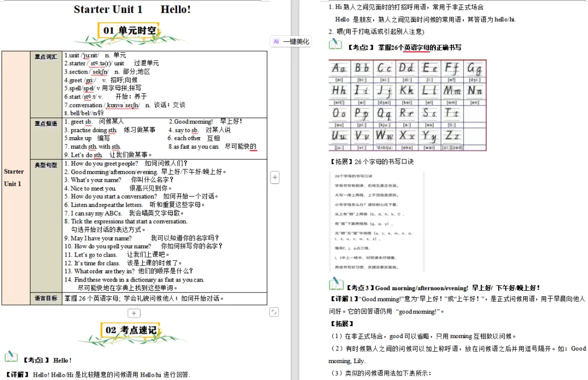Click the heading 【考点1】 Hello!
This screenshot has width=588, height=380.
[47, 360]
